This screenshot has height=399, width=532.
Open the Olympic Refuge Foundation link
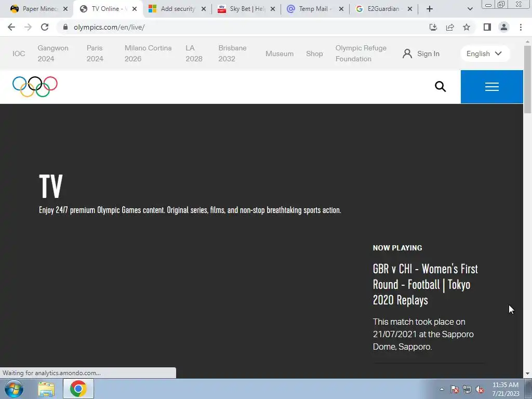[361, 54]
